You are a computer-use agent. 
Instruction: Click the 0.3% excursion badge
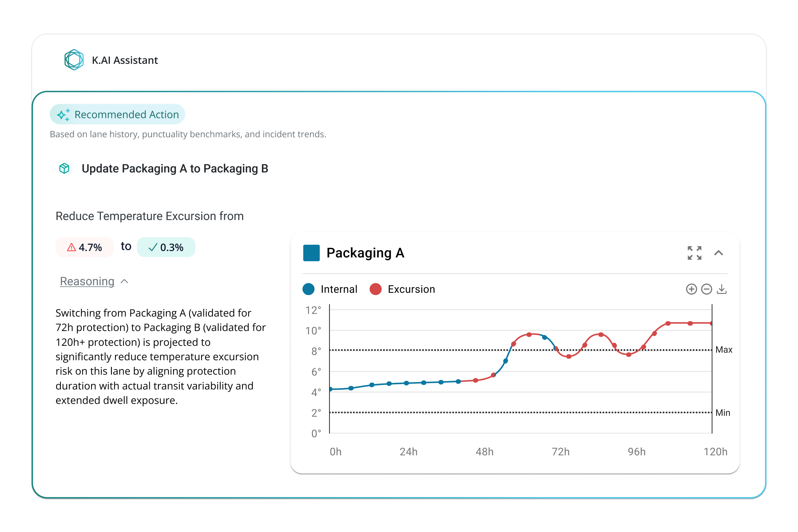click(x=166, y=247)
